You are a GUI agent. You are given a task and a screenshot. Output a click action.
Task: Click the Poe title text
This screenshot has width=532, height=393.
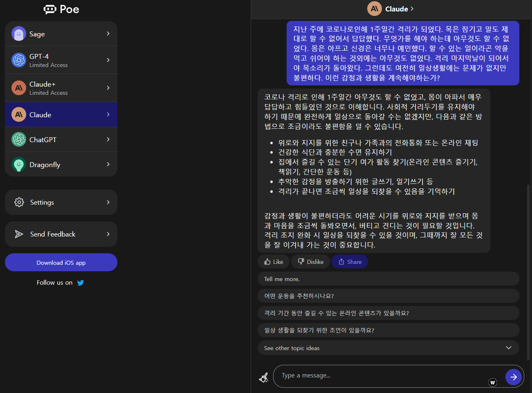pos(70,9)
